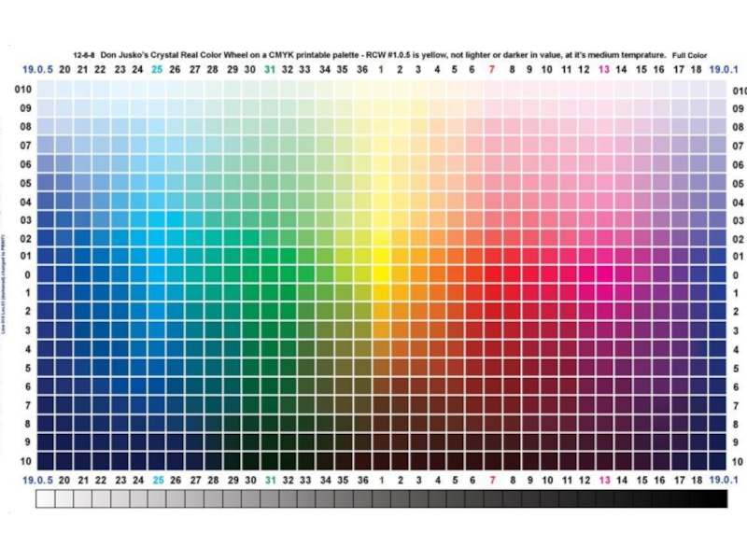Click the "Full Color" text in the header
The height and width of the screenshot is (560, 747).
click(x=689, y=55)
